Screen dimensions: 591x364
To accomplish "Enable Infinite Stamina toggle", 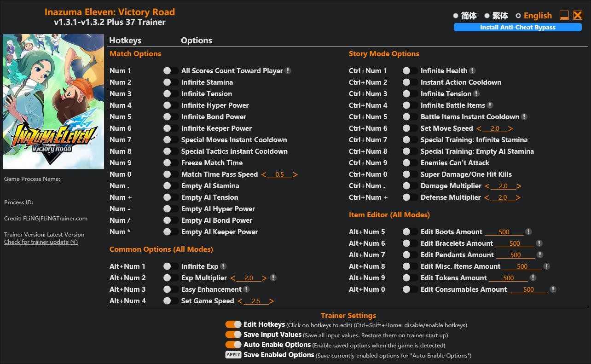I will coord(170,82).
